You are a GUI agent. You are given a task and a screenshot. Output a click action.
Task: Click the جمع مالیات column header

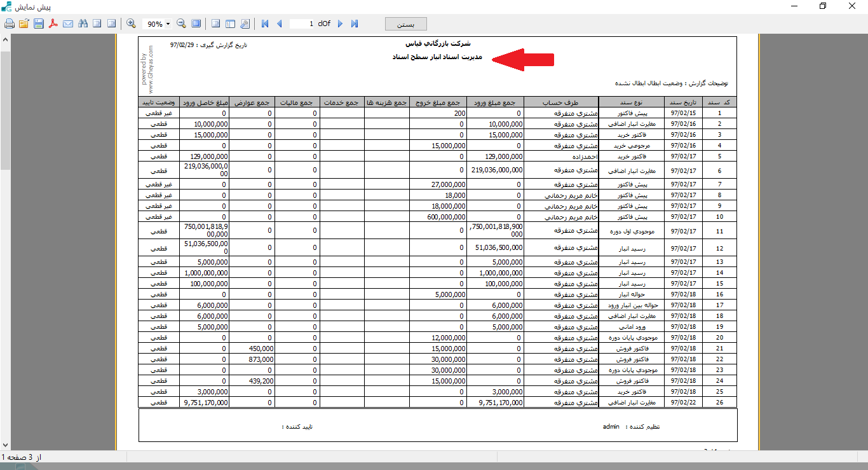click(297, 102)
